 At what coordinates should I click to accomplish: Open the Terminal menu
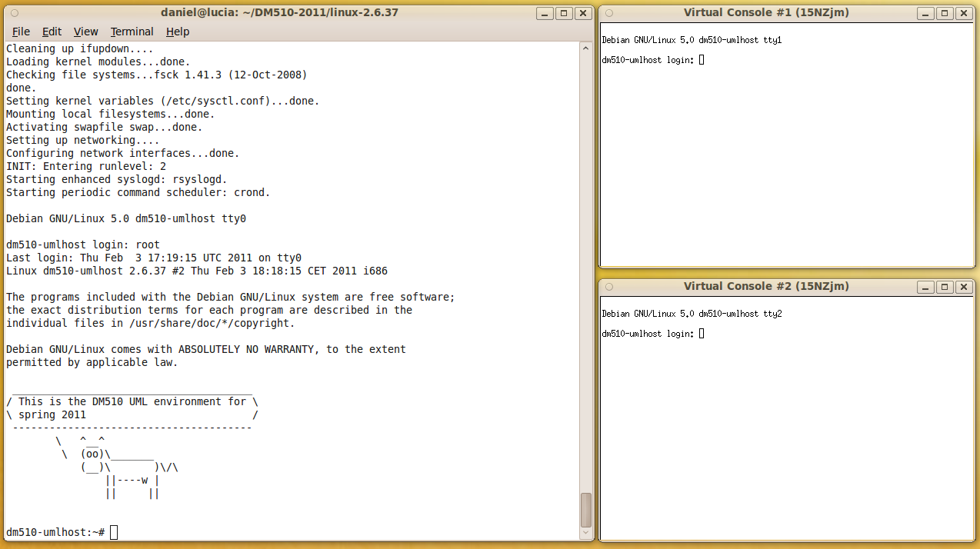click(x=132, y=32)
